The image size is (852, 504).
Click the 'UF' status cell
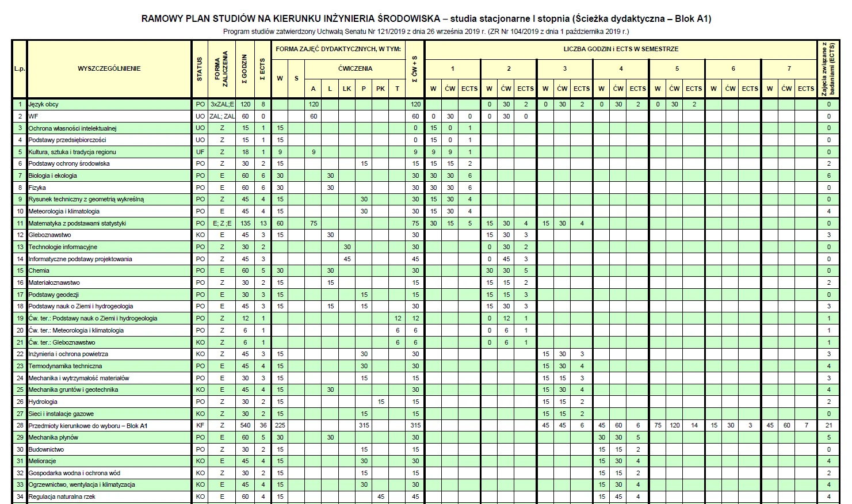(x=200, y=152)
